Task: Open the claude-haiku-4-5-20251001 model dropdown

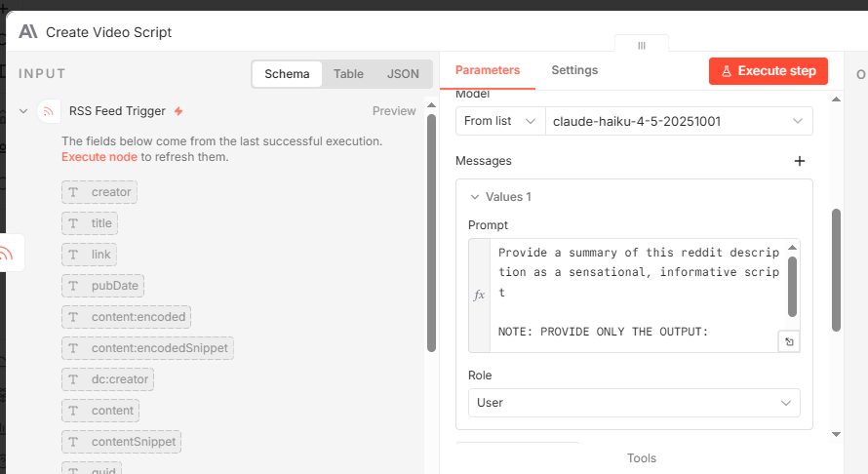Action: click(x=679, y=121)
